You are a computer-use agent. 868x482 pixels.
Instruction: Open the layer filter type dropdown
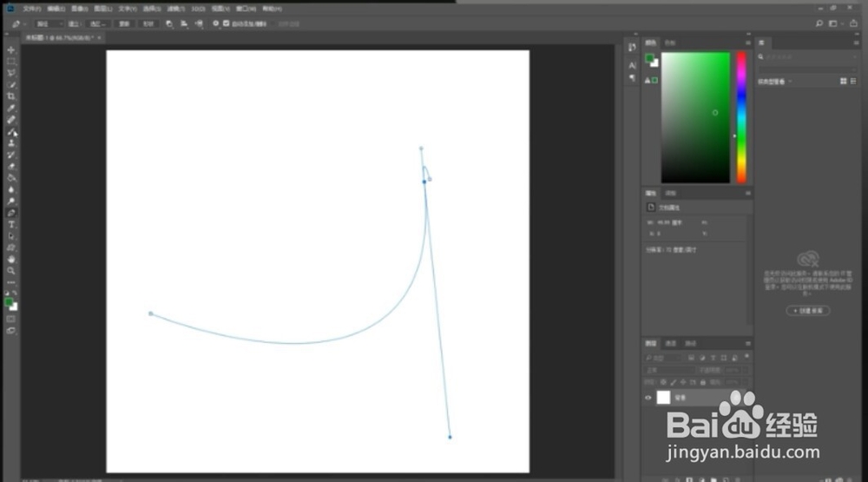click(663, 358)
